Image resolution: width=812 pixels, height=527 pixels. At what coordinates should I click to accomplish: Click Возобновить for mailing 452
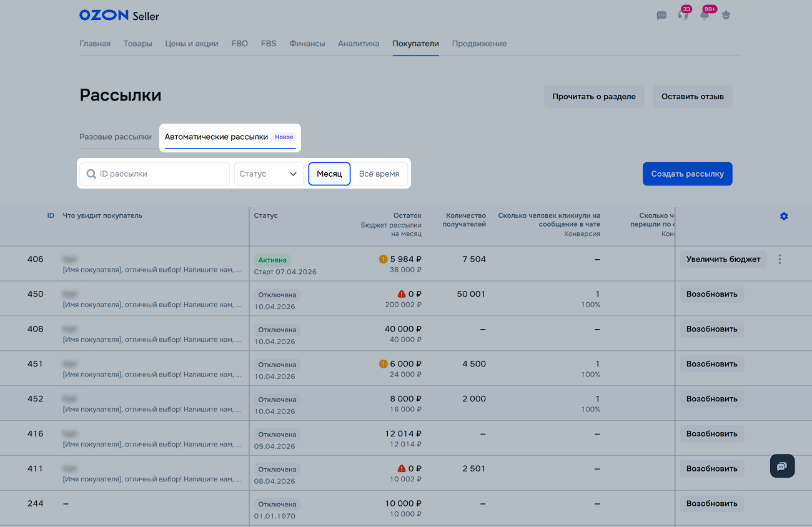click(711, 399)
